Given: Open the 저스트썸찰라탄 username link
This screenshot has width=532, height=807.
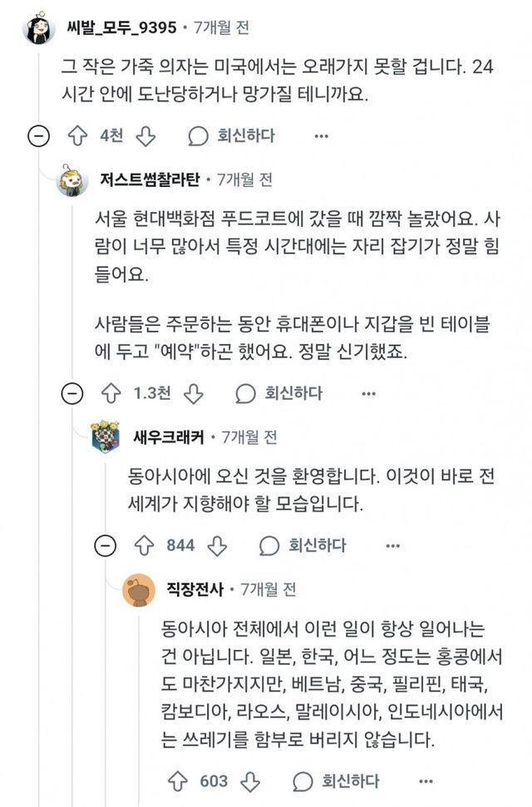Looking at the screenshot, I should point(153,180).
